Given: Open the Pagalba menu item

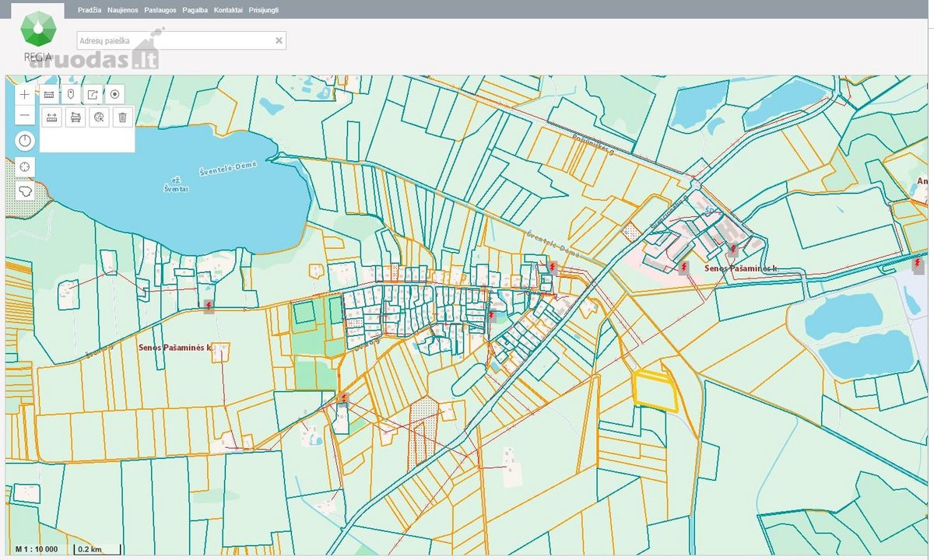Looking at the screenshot, I should pyautogui.click(x=195, y=10).
